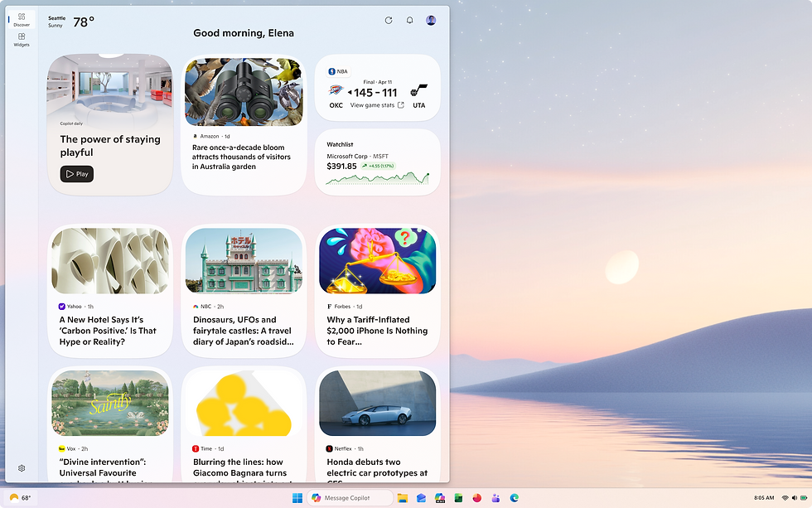This screenshot has height=508, width=812.
Task: Open the blue layered app next to File Explorer
Action: 421,498
